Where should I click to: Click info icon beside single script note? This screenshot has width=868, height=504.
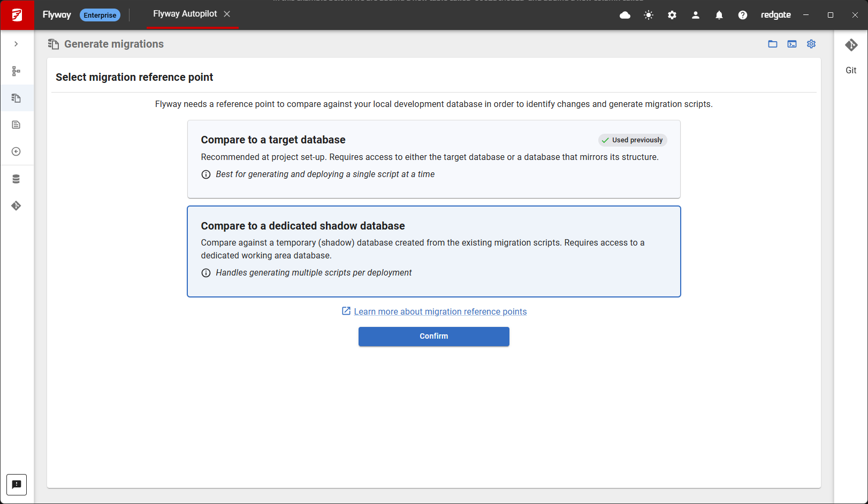pos(206,174)
